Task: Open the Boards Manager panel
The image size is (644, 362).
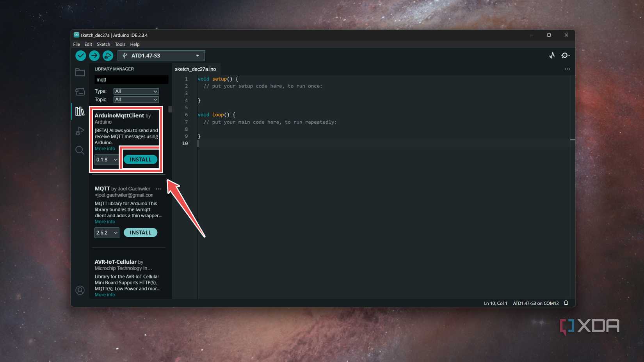Action: click(80, 92)
